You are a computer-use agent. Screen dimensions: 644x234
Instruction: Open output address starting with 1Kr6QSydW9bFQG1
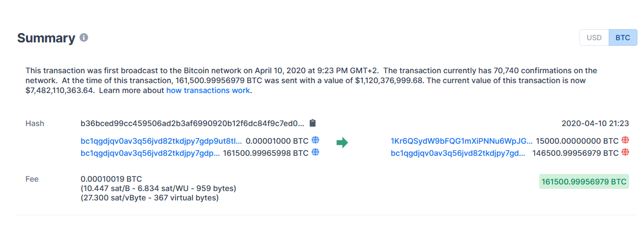(461, 141)
